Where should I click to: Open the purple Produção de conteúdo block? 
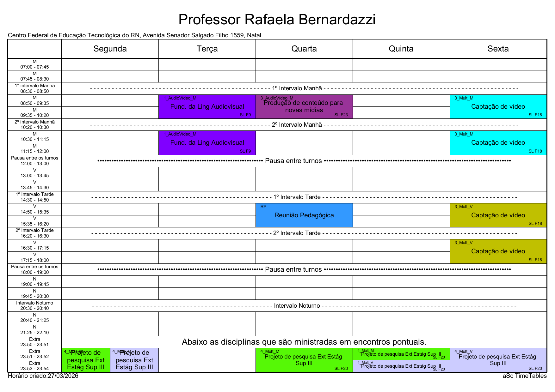[x=304, y=107]
